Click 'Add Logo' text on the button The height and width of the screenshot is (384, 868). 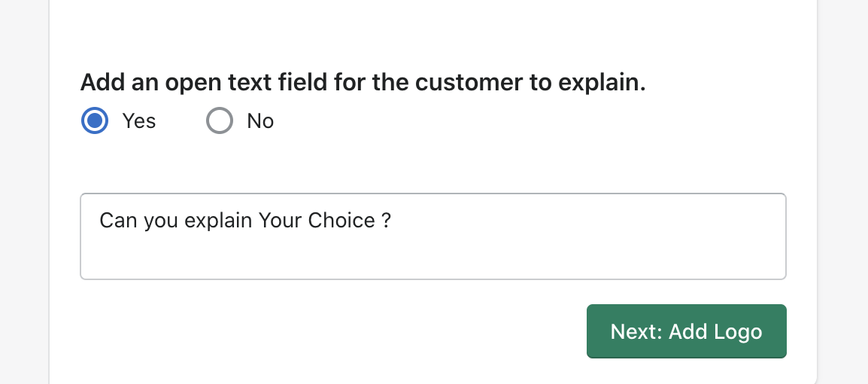[715, 332]
